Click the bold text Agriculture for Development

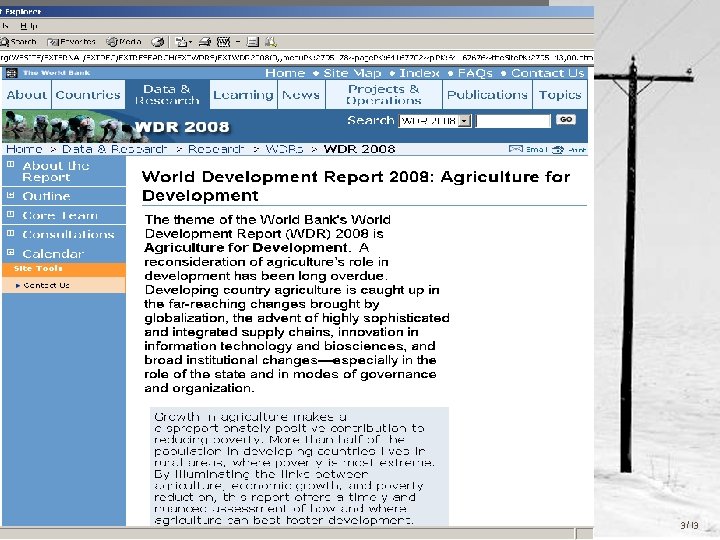pos(246,248)
